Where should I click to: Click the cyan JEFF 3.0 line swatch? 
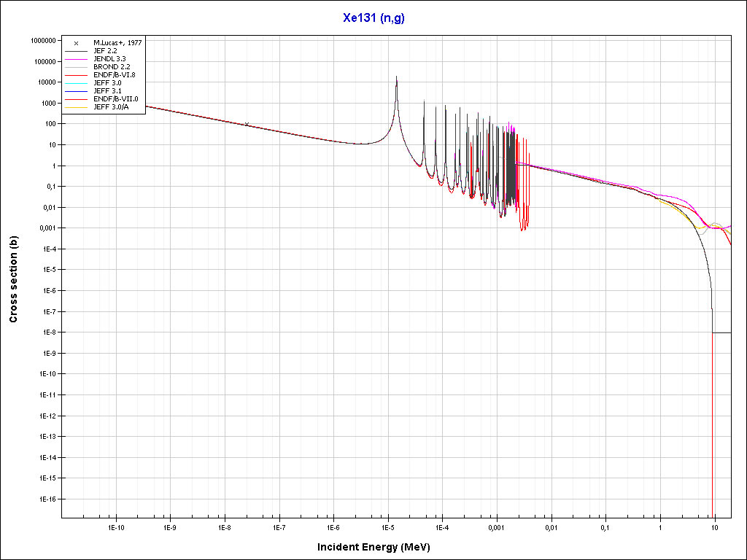tap(76, 83)
